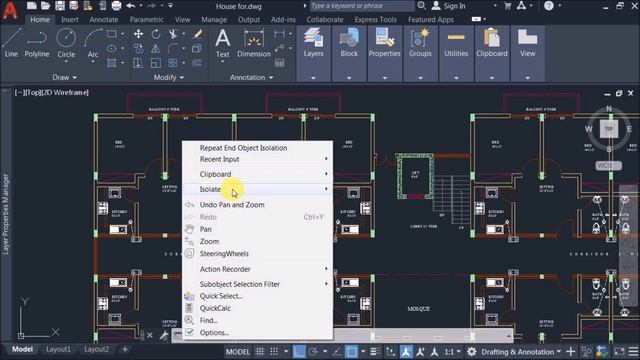Click the Save icon in quick access toolbar

(60, 6)
